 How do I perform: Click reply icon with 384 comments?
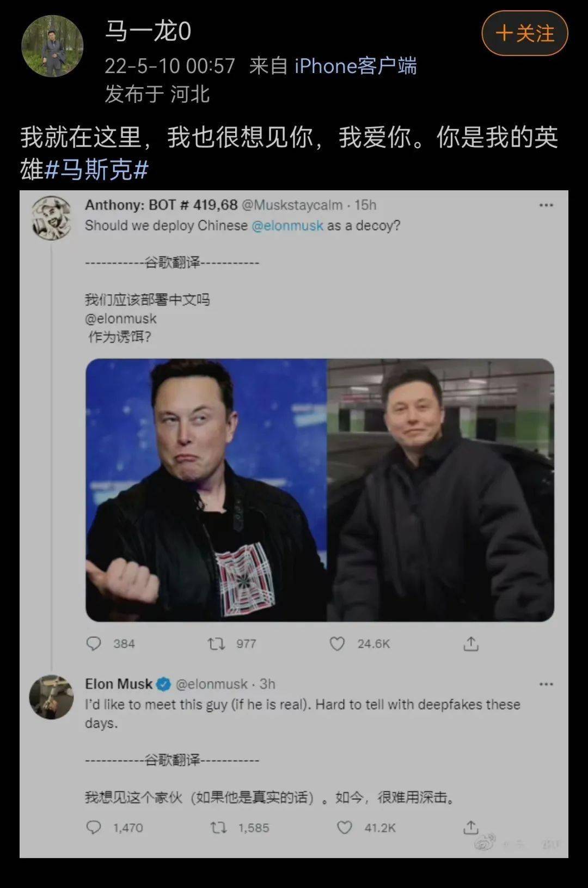(94, 644)
